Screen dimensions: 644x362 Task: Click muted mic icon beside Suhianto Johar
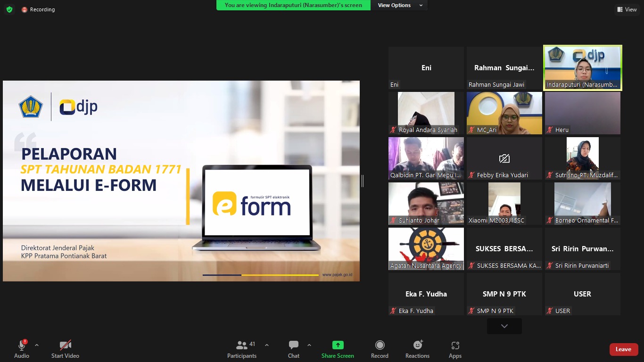393,220
